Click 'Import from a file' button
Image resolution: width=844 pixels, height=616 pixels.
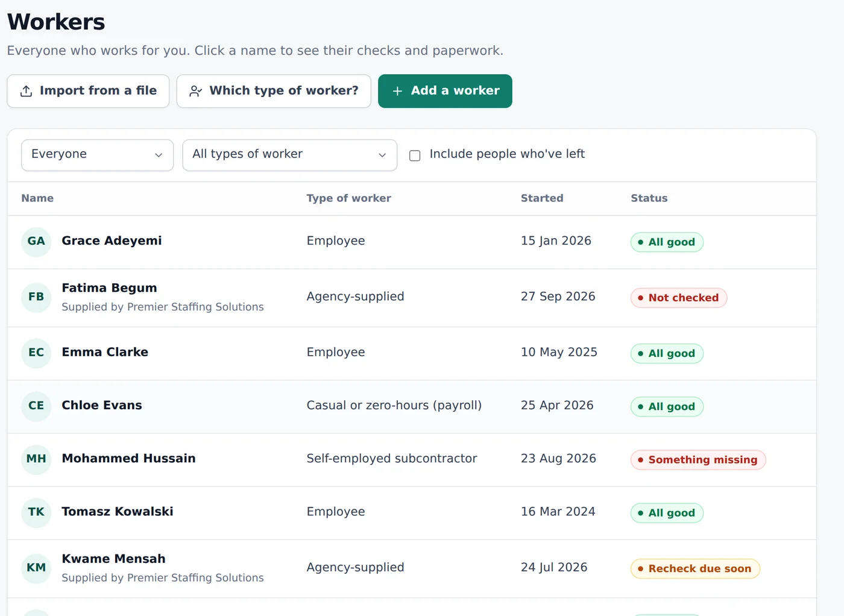tap(88, 91)
